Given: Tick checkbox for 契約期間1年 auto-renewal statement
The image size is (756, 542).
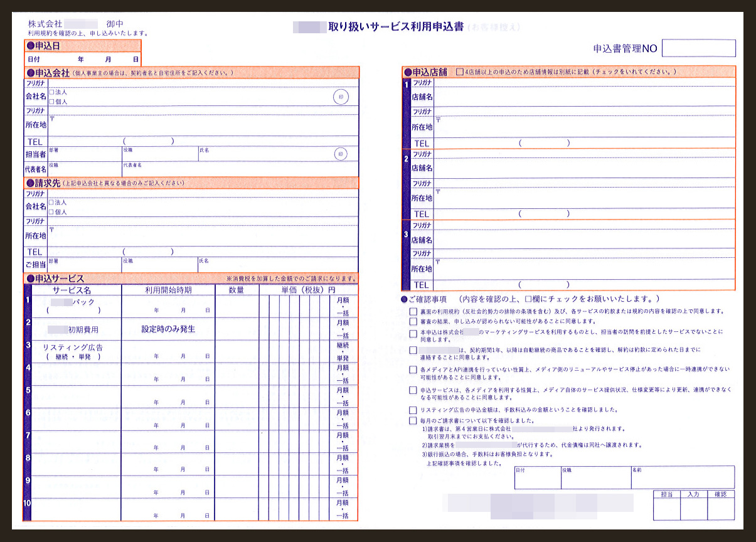Looking at the screenshot, I should 413,350.
